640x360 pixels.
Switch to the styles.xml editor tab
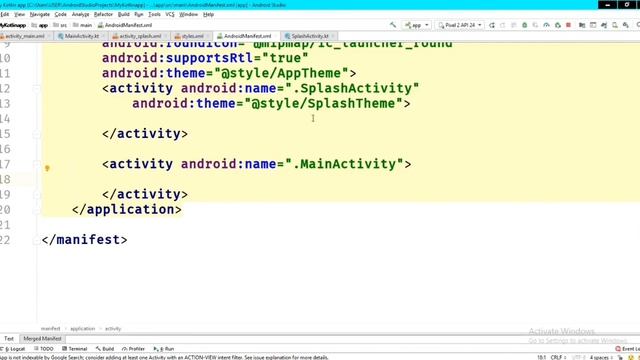click(x=192, y=36)
